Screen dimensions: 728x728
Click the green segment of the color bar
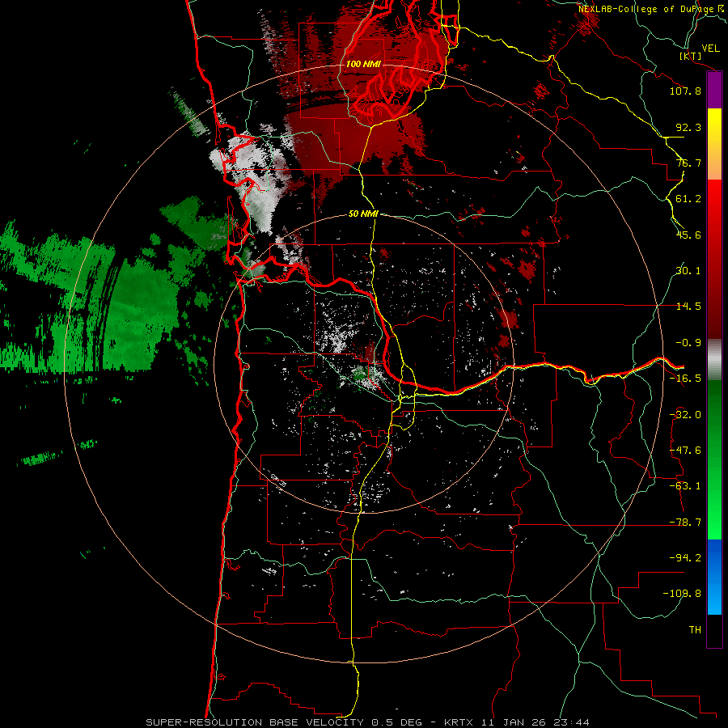point(714,459)
